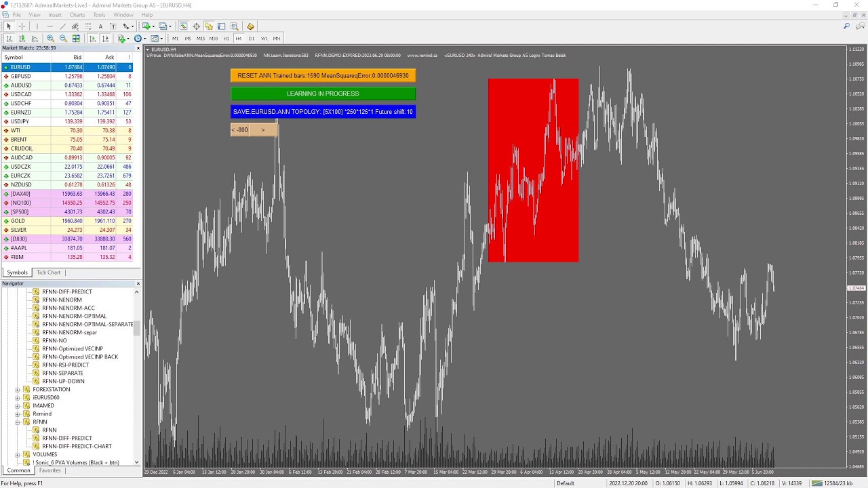
Task: Select the Crosshair tool
Action: pos(22,26)
